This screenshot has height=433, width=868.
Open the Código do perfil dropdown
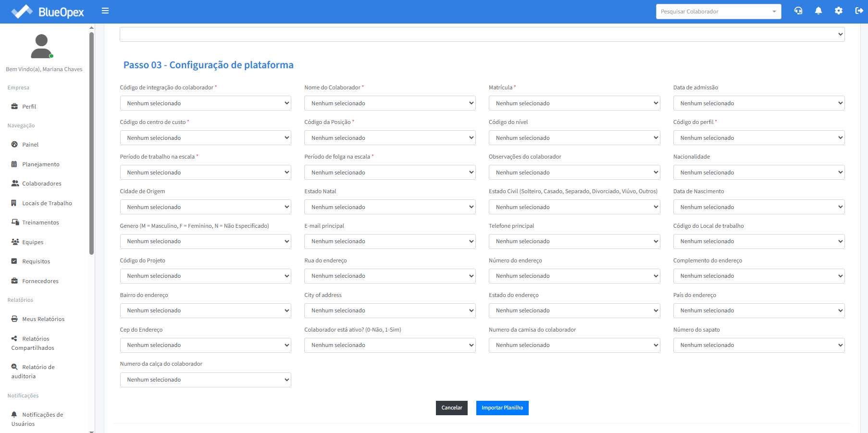tap(759, 138)
